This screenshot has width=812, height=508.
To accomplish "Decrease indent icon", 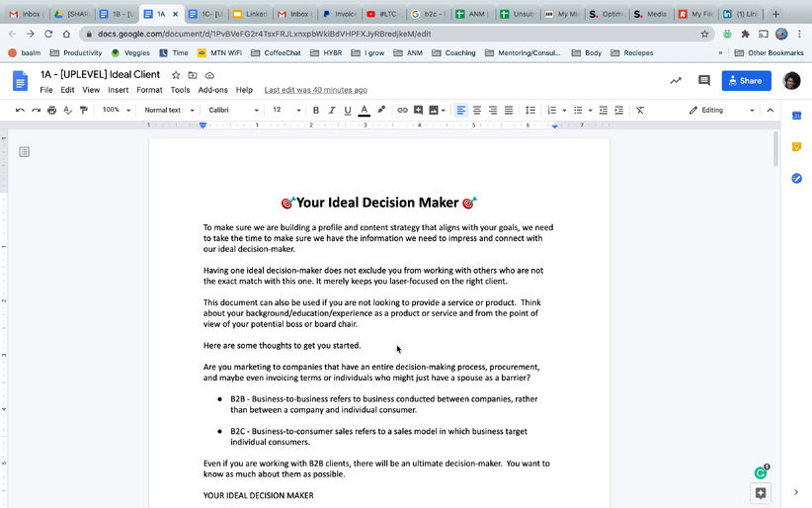I will point(604,110).
